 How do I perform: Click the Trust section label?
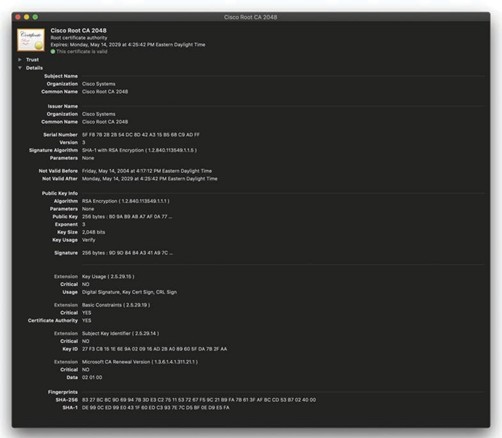32,60
